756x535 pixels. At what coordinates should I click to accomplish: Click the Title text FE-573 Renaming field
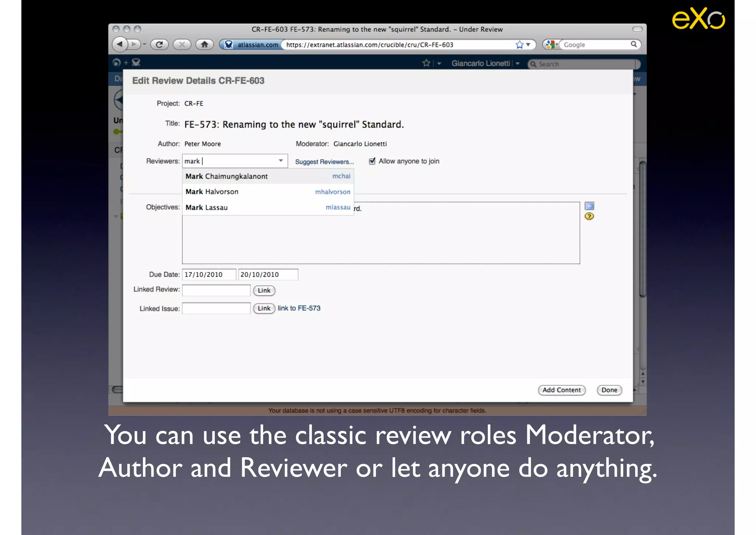(x=294, y=125)
